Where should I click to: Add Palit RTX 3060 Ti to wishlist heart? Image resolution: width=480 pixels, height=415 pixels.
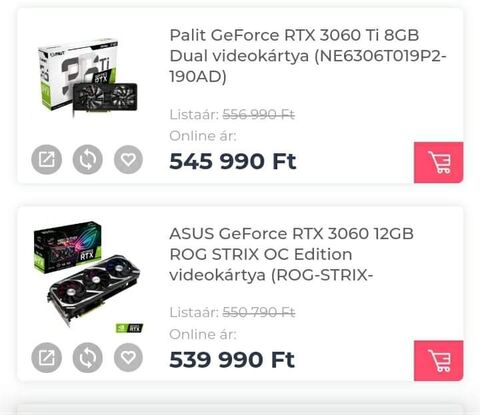[128, 159]
